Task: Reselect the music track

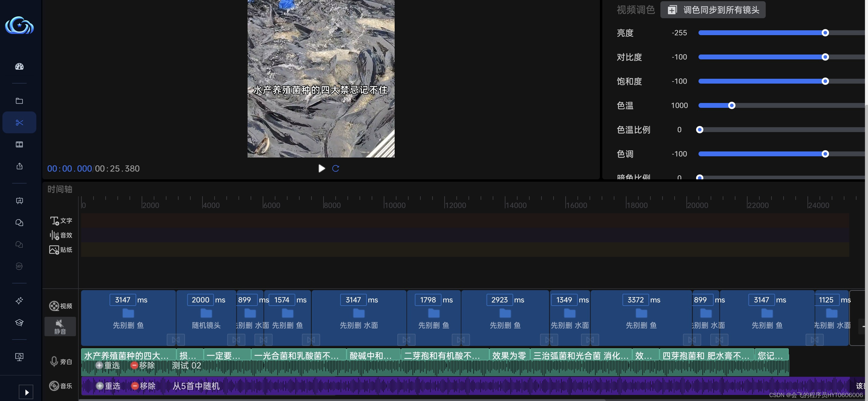Action: [108, 386]
